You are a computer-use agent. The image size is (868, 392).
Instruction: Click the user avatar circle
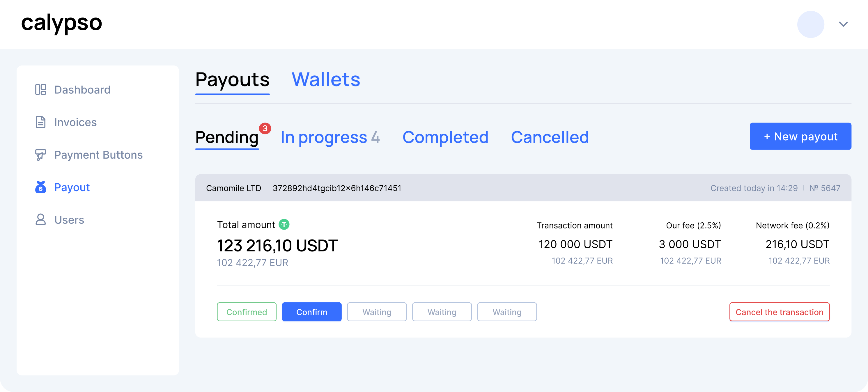click(810, 24)
